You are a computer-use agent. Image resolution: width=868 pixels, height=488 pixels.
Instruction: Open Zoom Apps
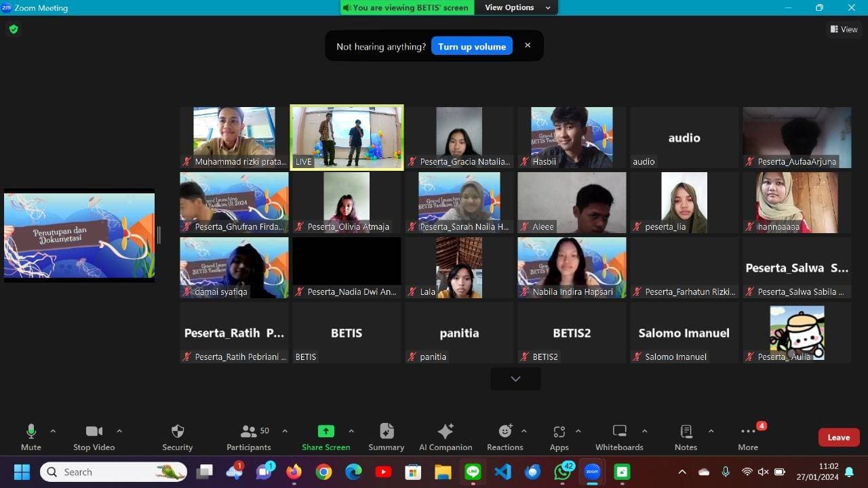pos(559,437)
